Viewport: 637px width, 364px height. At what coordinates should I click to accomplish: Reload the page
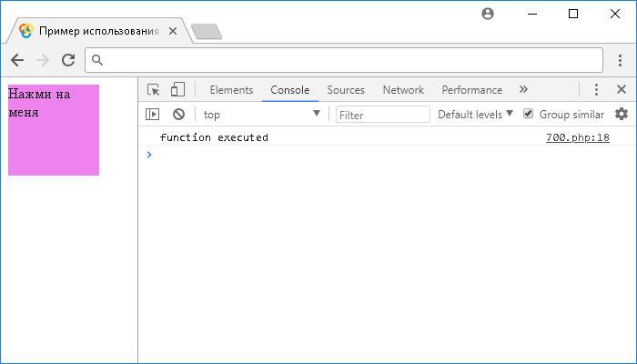68,60
